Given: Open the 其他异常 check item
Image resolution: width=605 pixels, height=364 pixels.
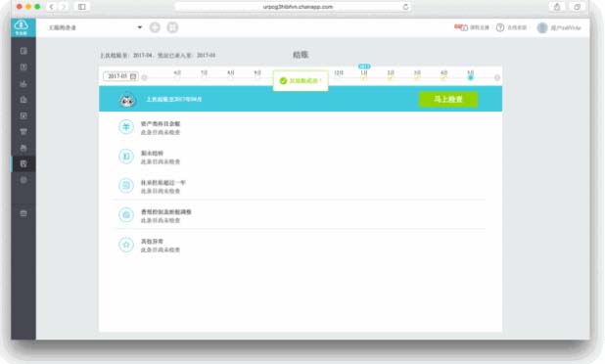Looking at the screenshot, I should [x=152, y=242].
